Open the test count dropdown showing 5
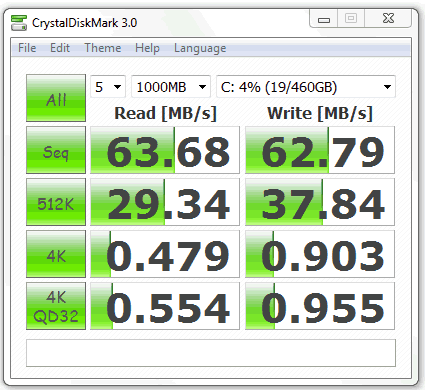This screenshot has height=390, width=425. pyautogui.click(x=108, y=87)
